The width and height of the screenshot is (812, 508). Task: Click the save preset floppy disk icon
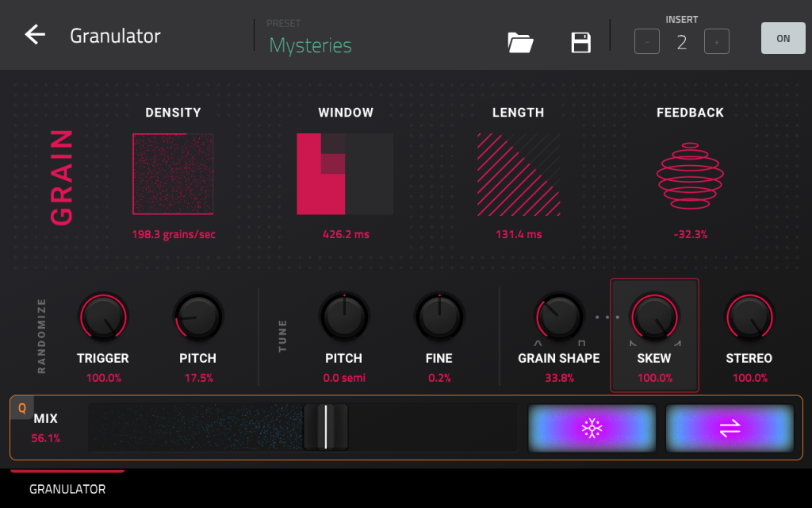click(581, 43)
